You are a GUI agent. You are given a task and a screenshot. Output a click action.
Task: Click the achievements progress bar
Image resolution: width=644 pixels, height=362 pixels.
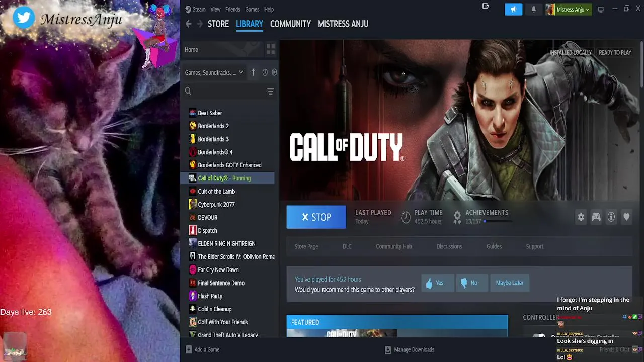[498, 221]
